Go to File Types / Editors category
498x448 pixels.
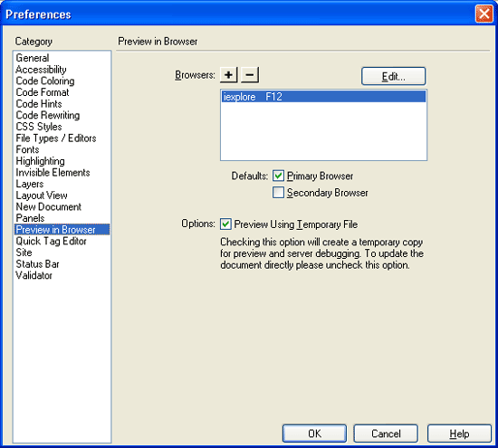(56, 138)
